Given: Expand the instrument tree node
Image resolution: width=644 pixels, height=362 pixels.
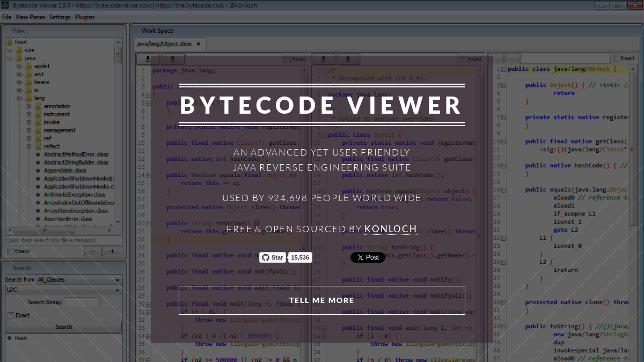Looking at the screenshot, I should pos(29,114).
